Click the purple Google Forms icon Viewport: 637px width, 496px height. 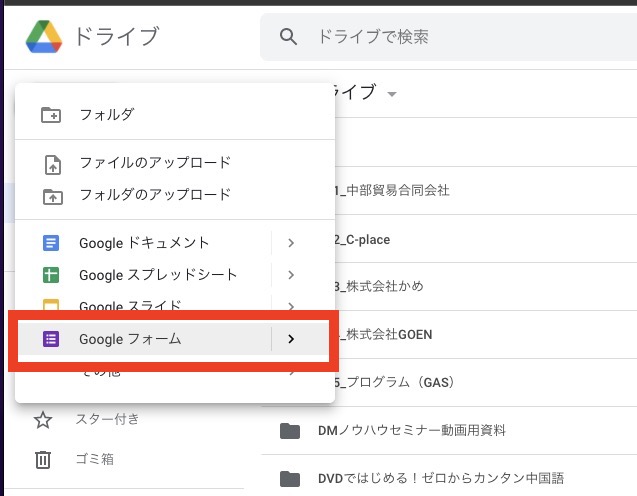pyautogui.click(x=51, y=339)
